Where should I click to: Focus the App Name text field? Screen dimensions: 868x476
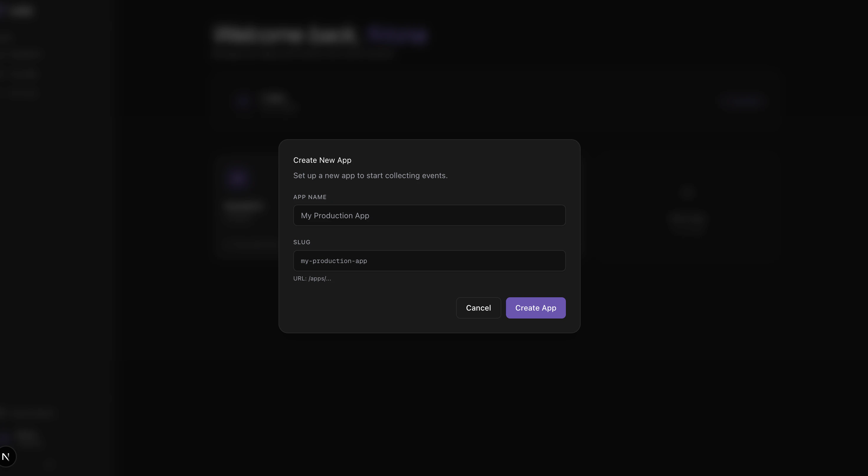pos(429,215)
